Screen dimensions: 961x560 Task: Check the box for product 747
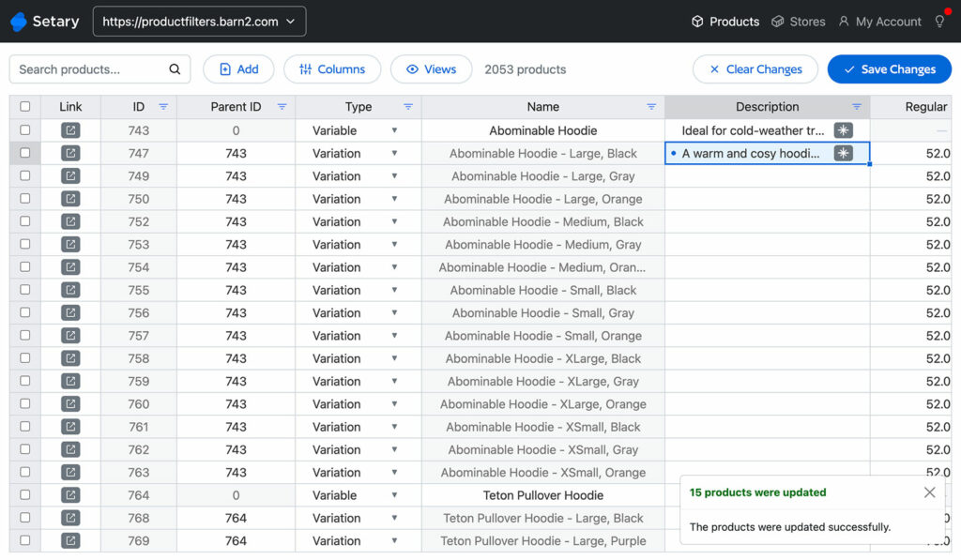(x=25, y=153)
